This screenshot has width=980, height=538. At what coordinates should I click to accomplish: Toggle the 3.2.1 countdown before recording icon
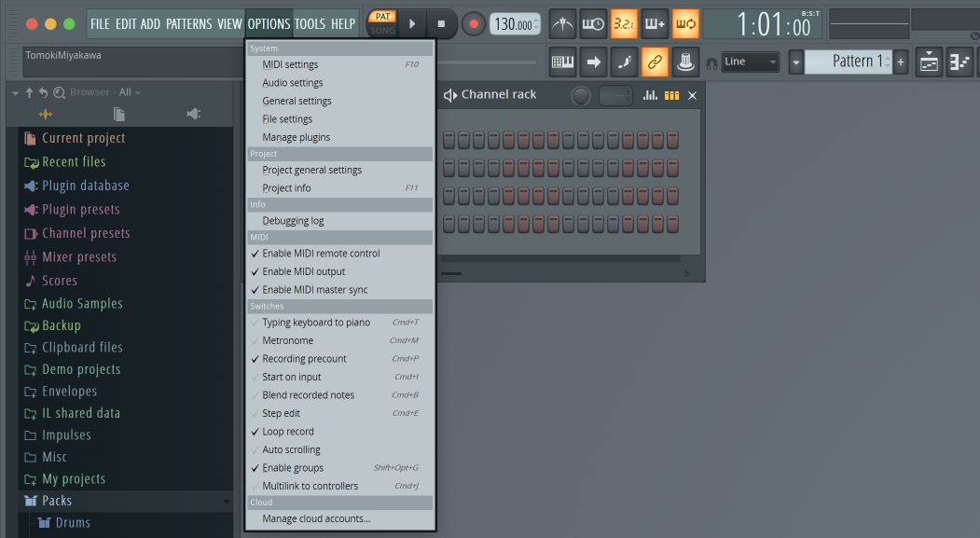point(624,24)
